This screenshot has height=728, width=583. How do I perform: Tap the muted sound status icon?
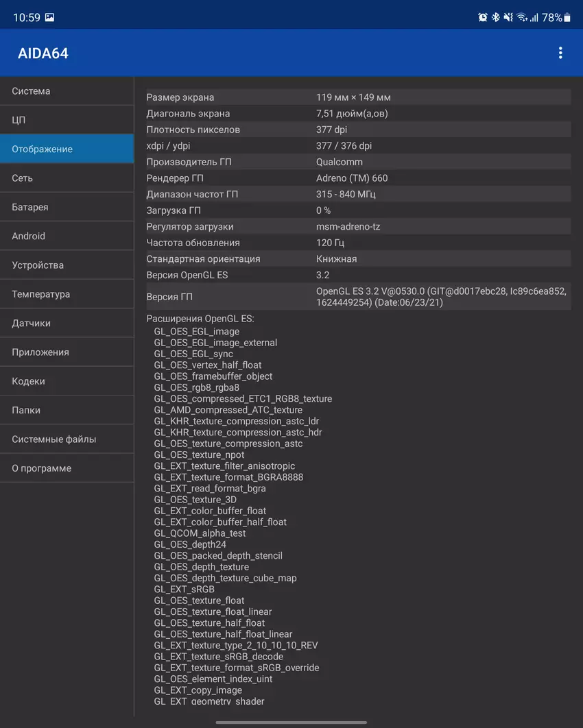click(508, 18)
